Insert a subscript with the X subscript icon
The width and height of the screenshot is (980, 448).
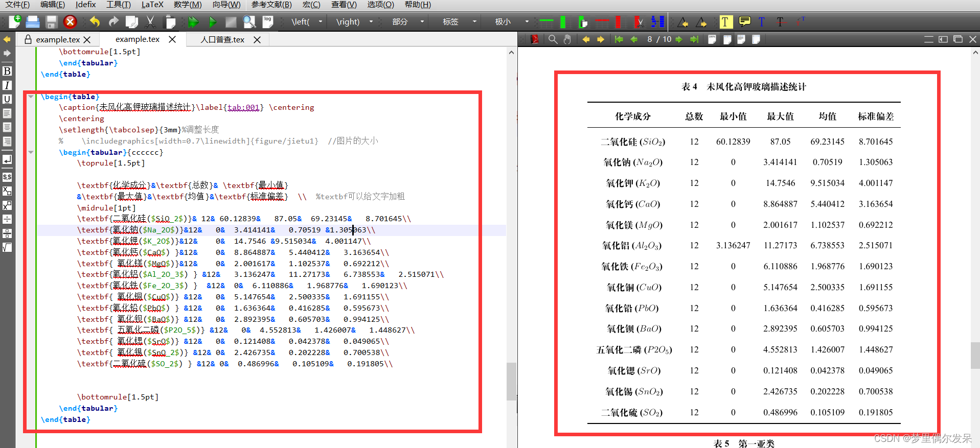(7, 191)
